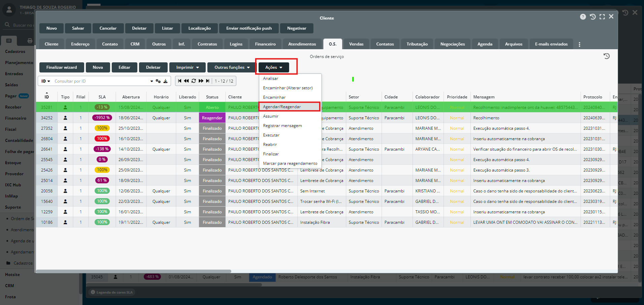The height and width of the screenshot is (305, 644).
Task: Click the search settings gears icon
Action: 158,81
